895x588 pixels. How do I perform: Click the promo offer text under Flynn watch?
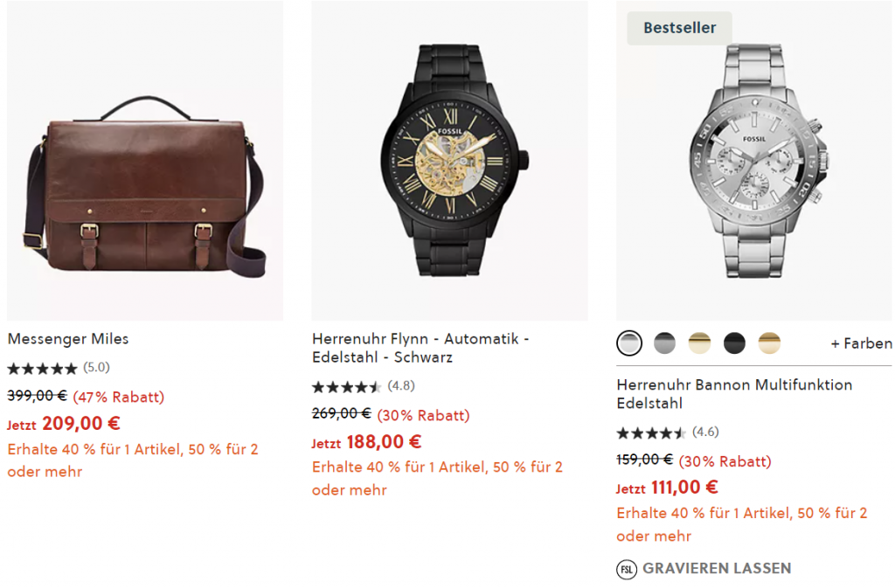[437, 478]
